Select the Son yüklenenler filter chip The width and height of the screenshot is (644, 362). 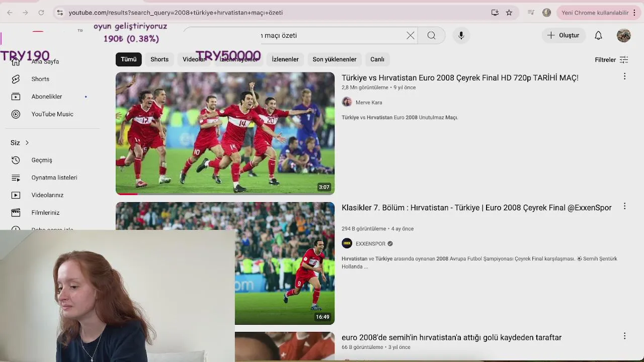(335, 59)
